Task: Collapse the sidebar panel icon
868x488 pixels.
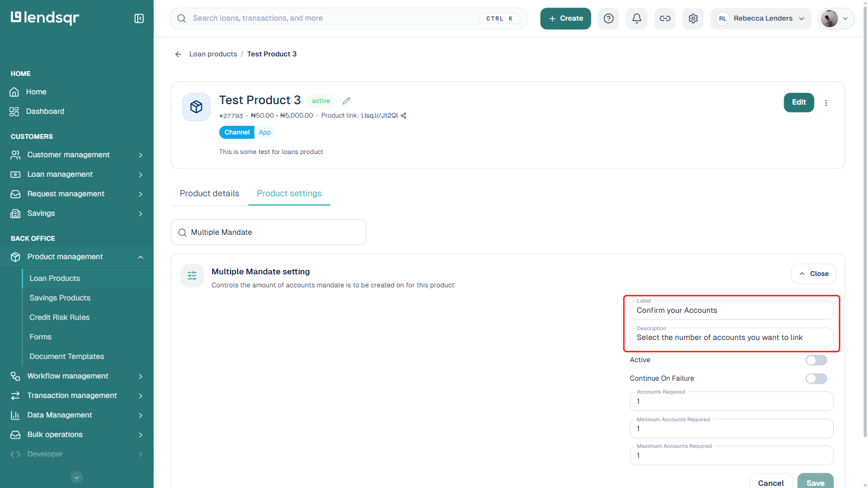Action: click(139, 18)
